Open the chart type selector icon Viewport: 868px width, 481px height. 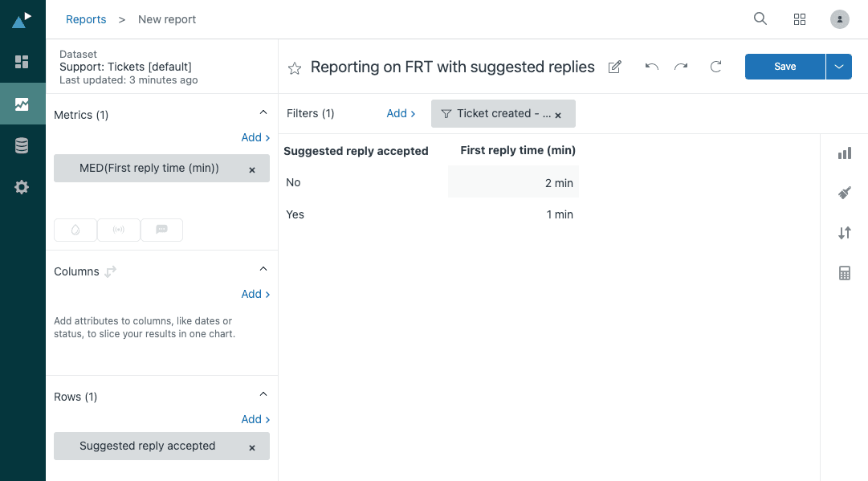(844, 153)
